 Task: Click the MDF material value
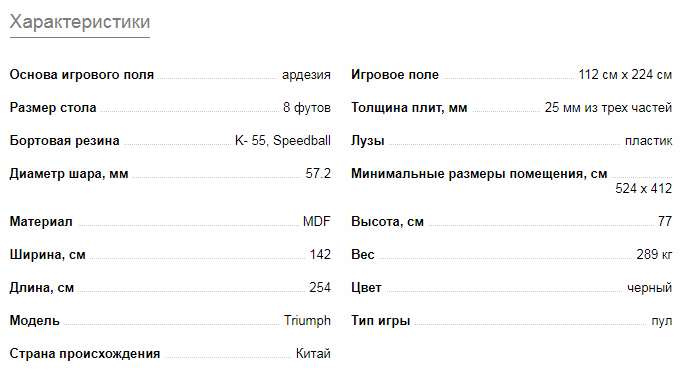[317, 221]
